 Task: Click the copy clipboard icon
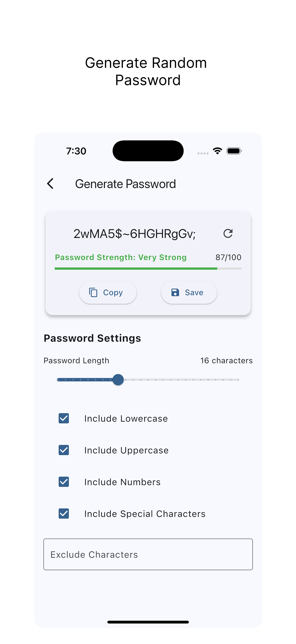[93, 292]
